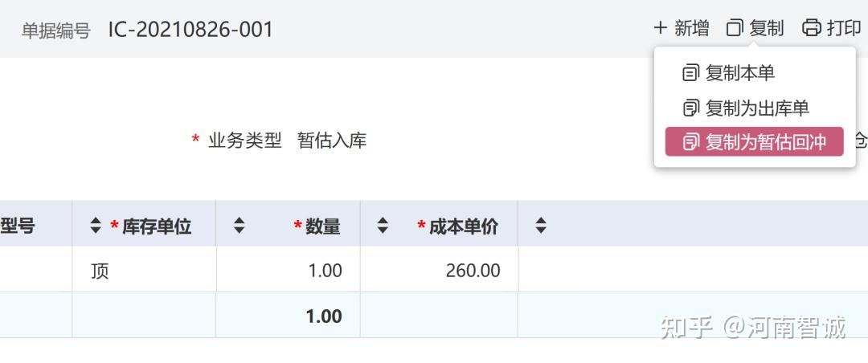Click the icon next to 复制为出库单
This screenshot has height=363, width=868.
pyautogui.click(x=691, y=108)
